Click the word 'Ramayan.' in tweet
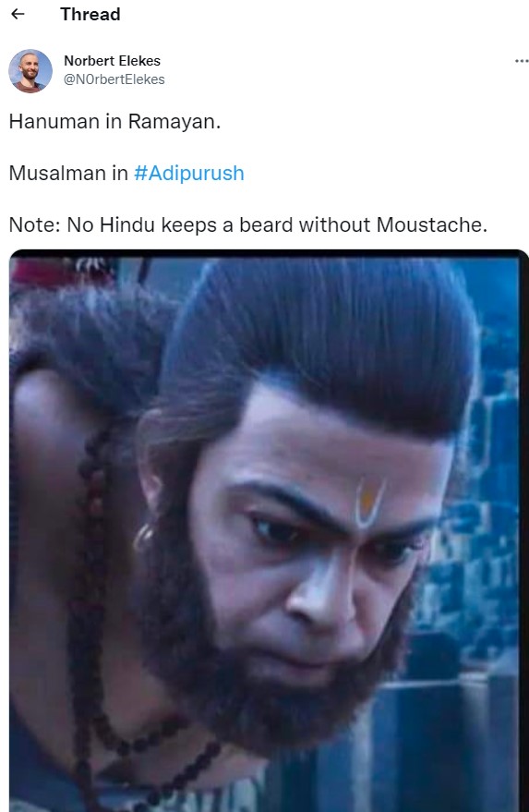The image size is (529, 812). click(174, 122)
